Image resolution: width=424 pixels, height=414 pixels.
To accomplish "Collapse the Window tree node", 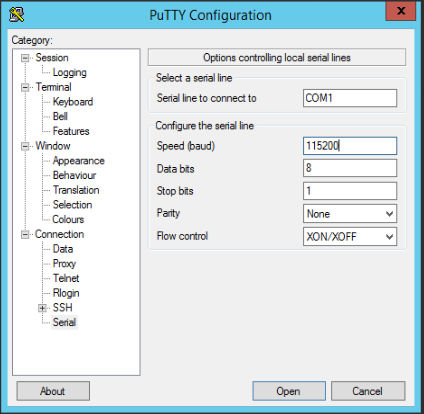I will tap(25, 146).
